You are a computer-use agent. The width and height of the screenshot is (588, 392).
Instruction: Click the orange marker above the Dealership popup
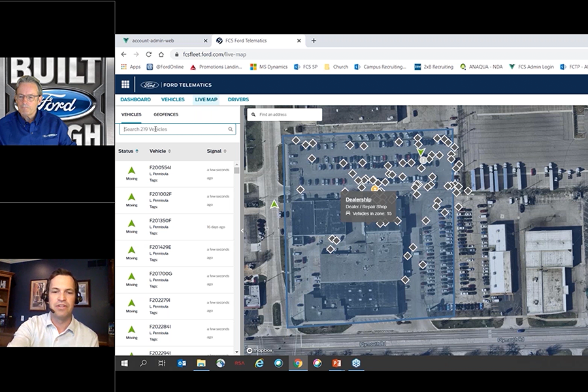pos(374,189)
